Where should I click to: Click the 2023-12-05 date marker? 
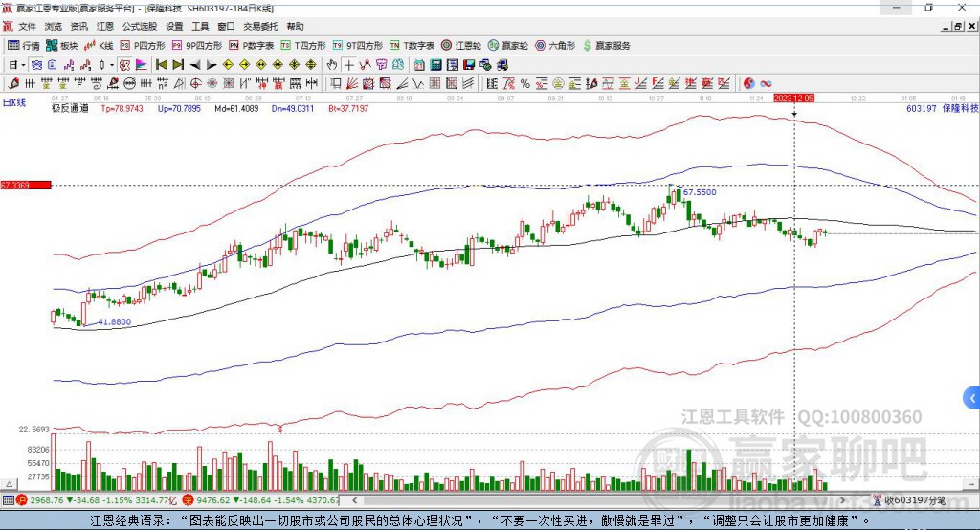click(x=793, y=99)
